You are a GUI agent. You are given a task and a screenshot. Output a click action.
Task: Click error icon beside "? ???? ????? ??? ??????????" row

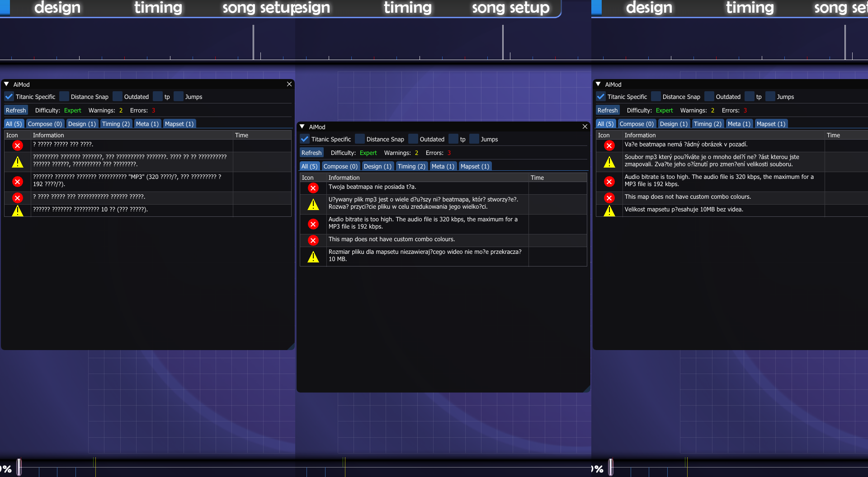point(17,198)
